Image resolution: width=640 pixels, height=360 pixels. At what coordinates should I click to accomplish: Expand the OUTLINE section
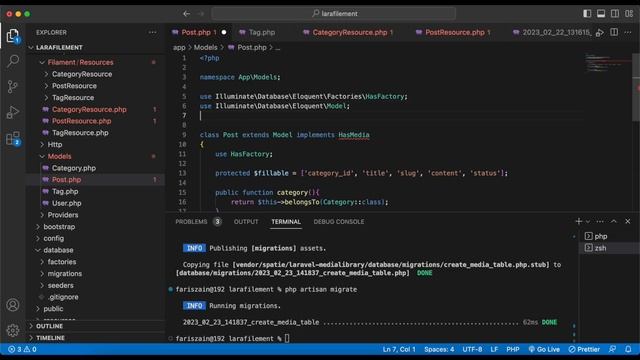point(49,326)
